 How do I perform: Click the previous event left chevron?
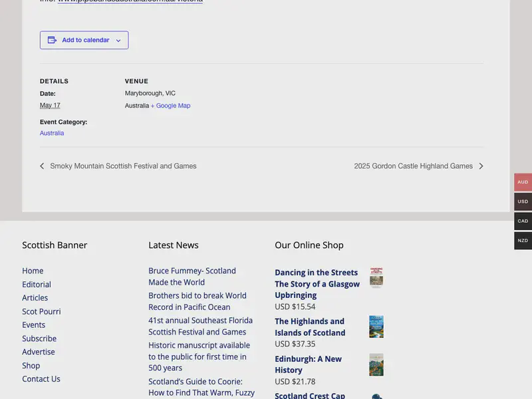(x=42, y=166)
